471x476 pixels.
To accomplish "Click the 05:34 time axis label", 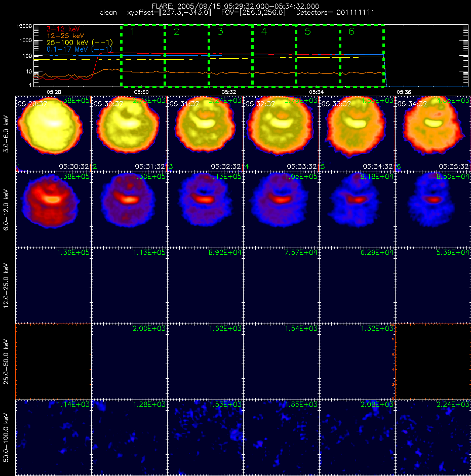I will click(x=316, y=92).
